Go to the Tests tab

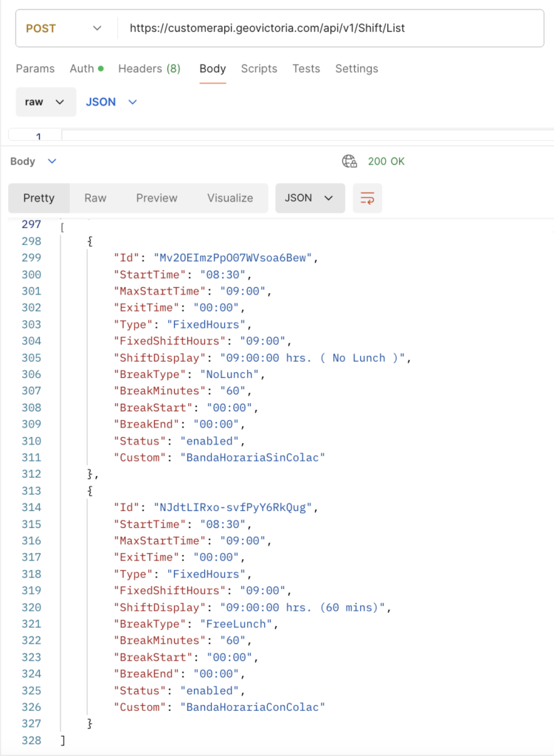306,69
